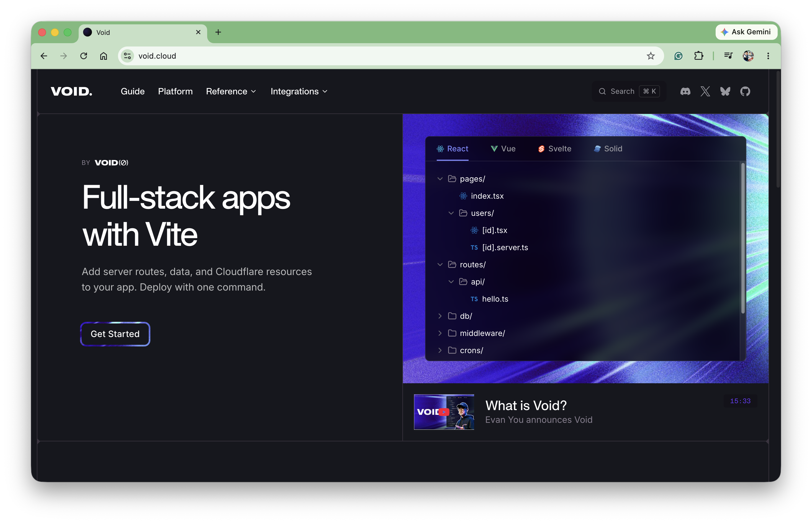Reload the page
812x523 pixels.
(x=84, y=56)
